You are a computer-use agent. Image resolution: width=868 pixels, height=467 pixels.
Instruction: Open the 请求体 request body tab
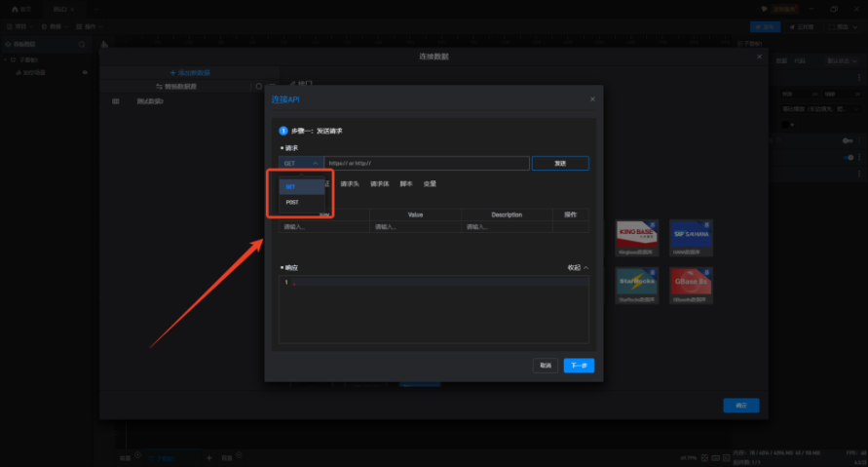click(x=379, y=183)
